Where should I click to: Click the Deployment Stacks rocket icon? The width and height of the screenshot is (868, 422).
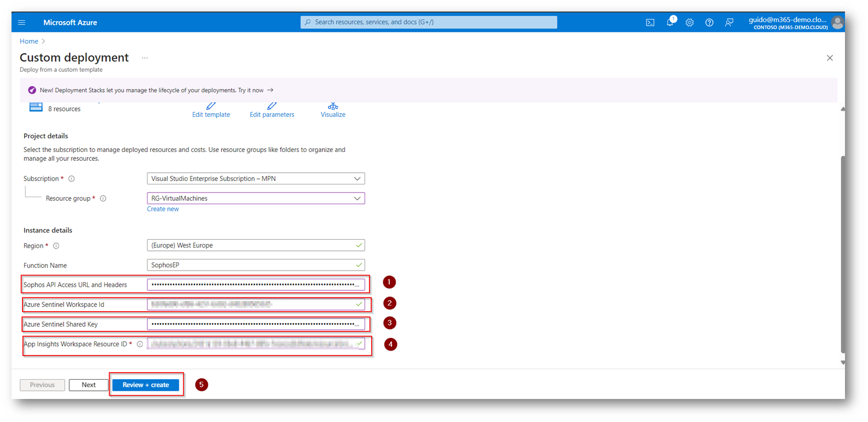click(x=32, y=90)
